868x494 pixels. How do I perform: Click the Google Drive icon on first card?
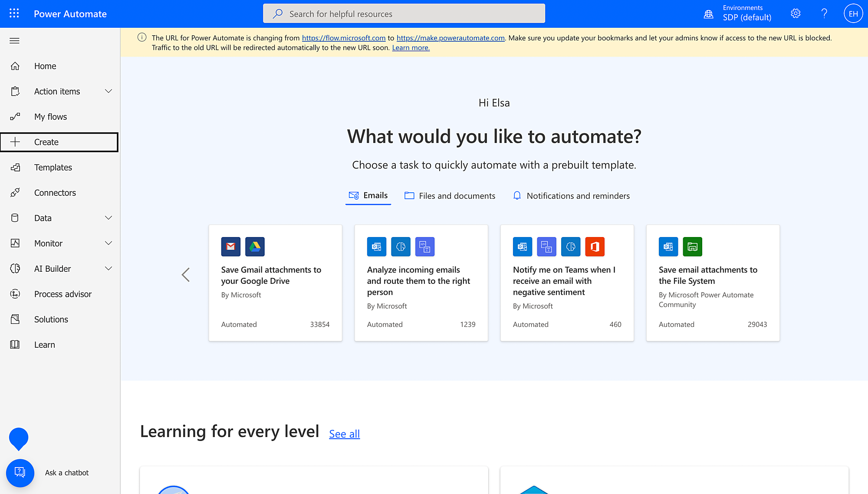255,247
